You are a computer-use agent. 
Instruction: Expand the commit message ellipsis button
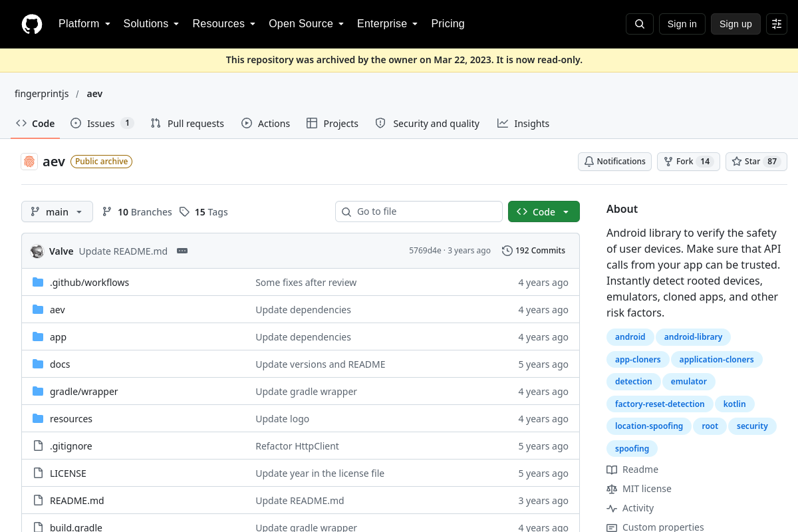pos(182,251)
